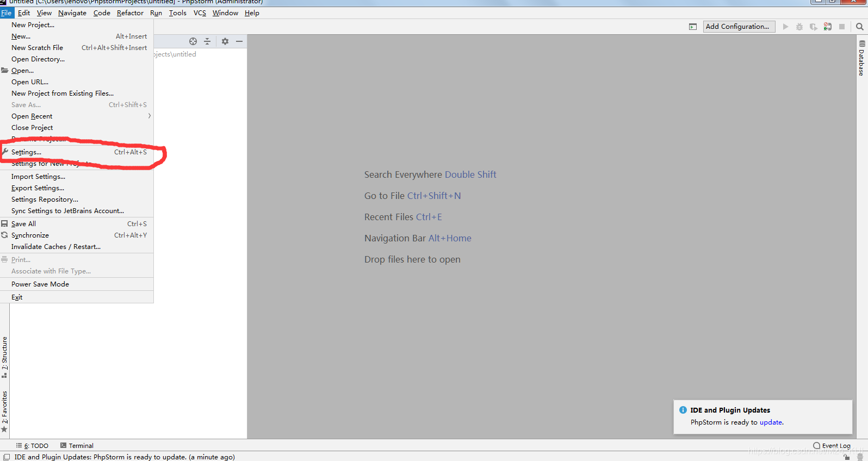Click the inspector hat icon in status bar
The image size is (868, 461).
click(x=860, y=457)
